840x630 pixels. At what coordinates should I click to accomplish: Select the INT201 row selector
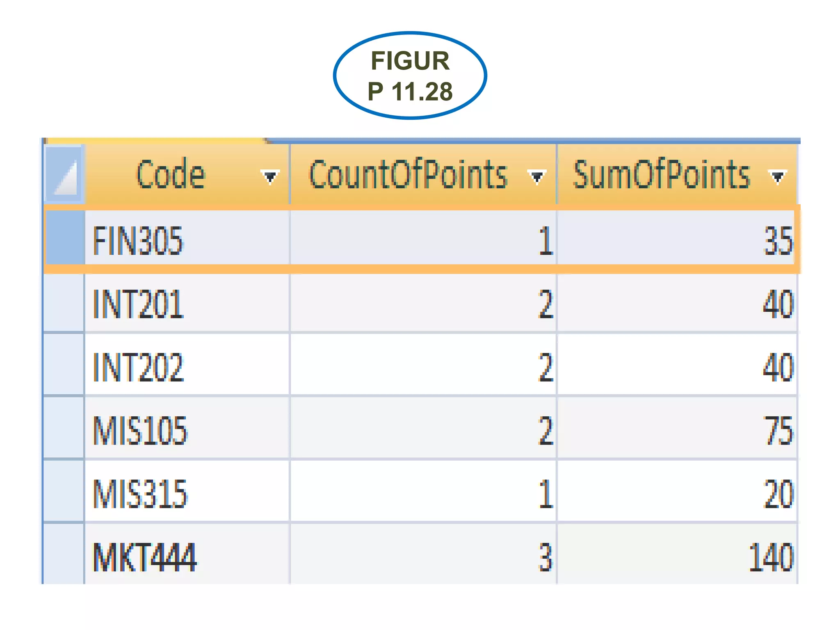tap(64, 304)
